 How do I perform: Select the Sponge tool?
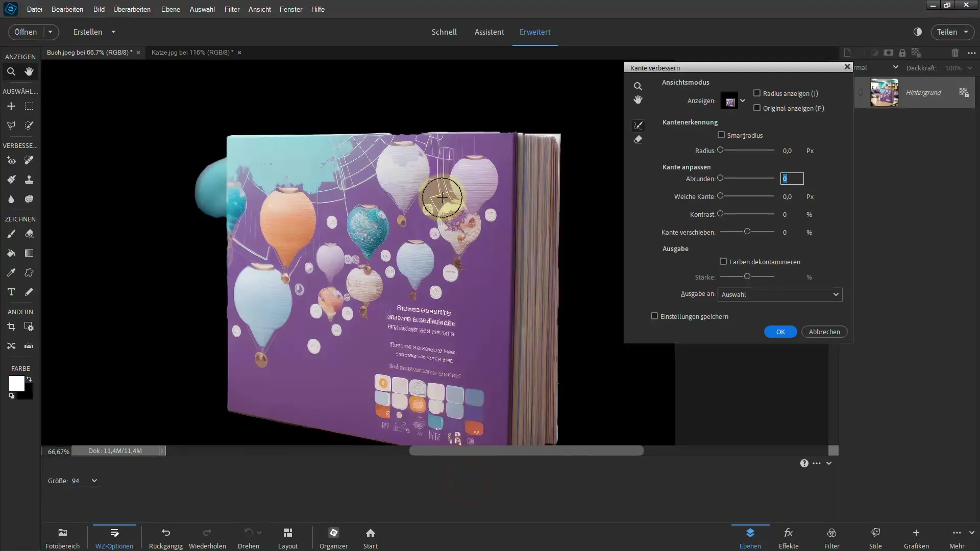click(x=29, y=199)
